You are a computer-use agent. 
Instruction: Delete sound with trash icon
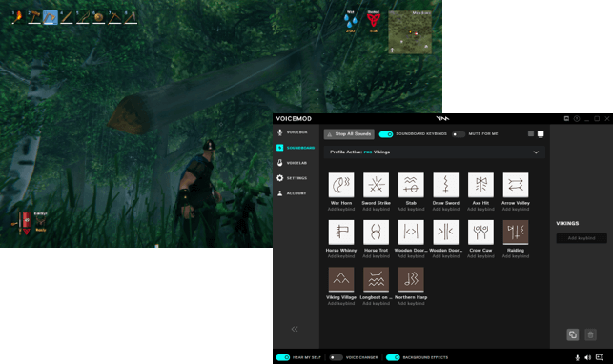pos(590,334)
